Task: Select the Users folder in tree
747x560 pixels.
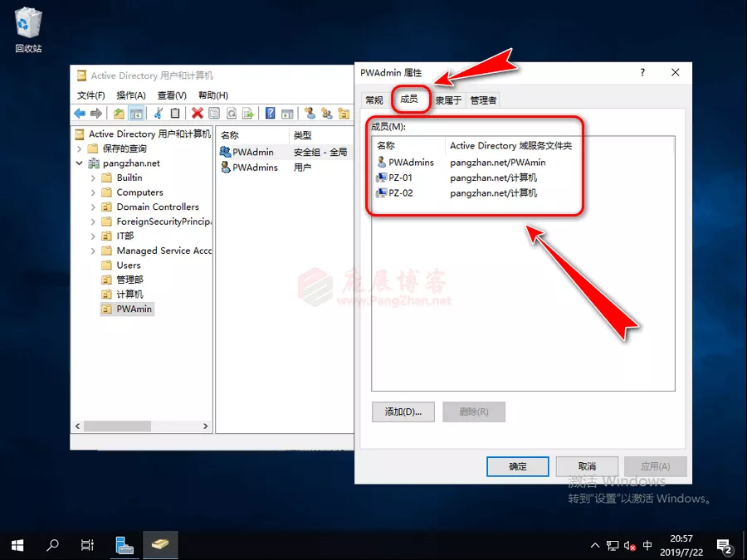Action: click(x=129, y=265)
